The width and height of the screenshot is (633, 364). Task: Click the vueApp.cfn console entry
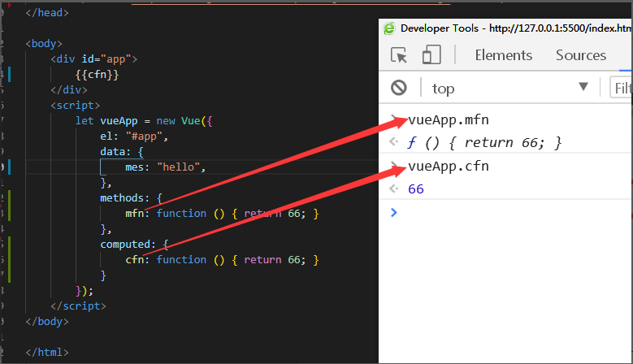pos(449,167)
